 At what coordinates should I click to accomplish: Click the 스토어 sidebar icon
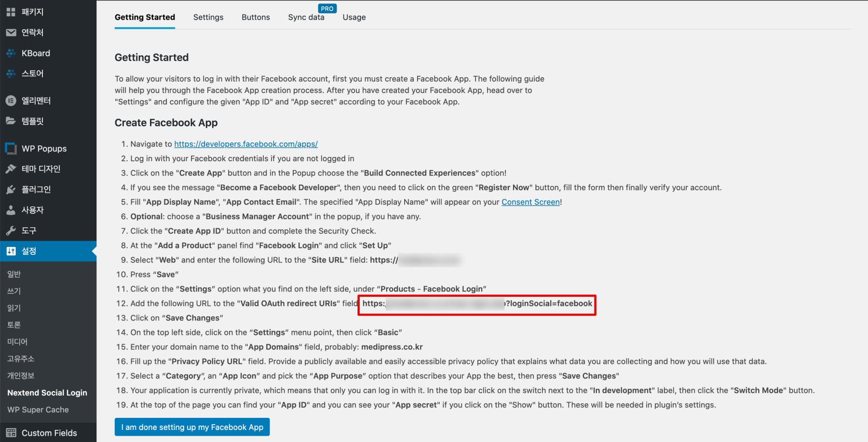click(x=11, y=73)
